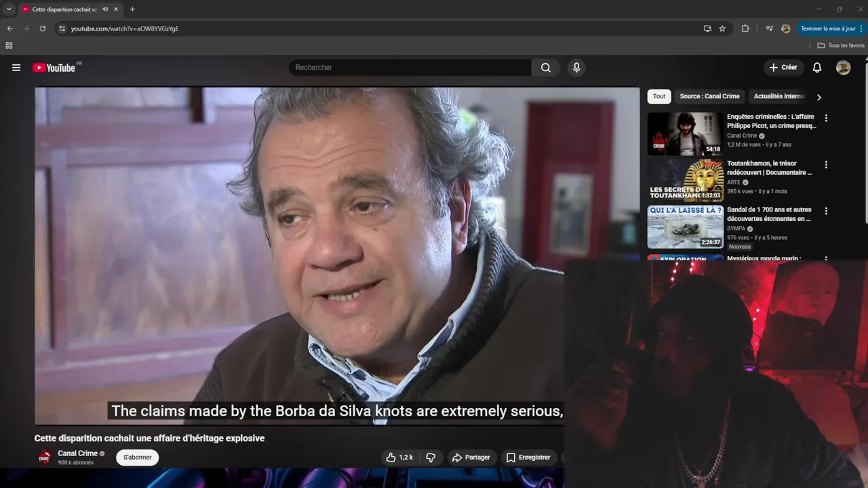Bookmark this page with the star
The height and width of the screenshot is (488, 868).
[722, 28]
